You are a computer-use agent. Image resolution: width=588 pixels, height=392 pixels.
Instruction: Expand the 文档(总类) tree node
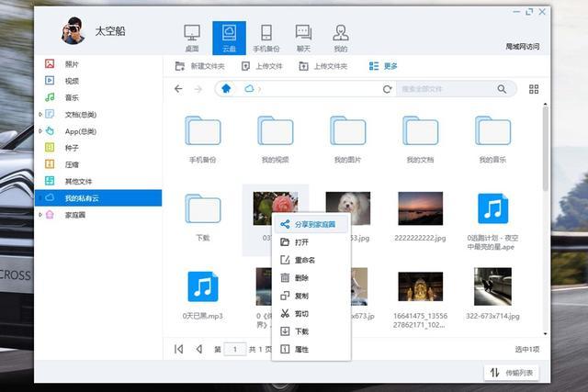point(40,115)
